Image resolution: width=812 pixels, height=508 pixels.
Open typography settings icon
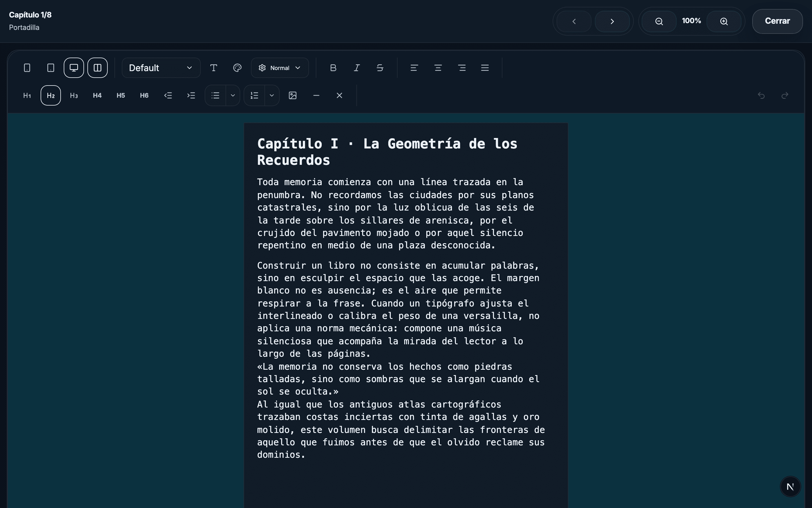214,68
